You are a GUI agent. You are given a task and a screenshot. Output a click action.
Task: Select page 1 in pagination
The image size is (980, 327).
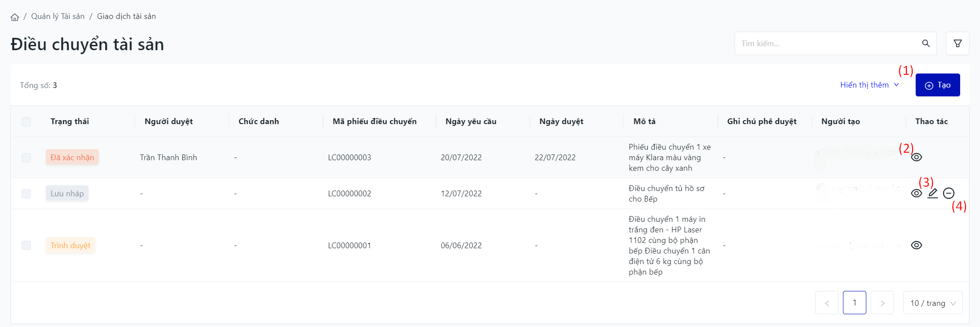(x=854, y=303)
